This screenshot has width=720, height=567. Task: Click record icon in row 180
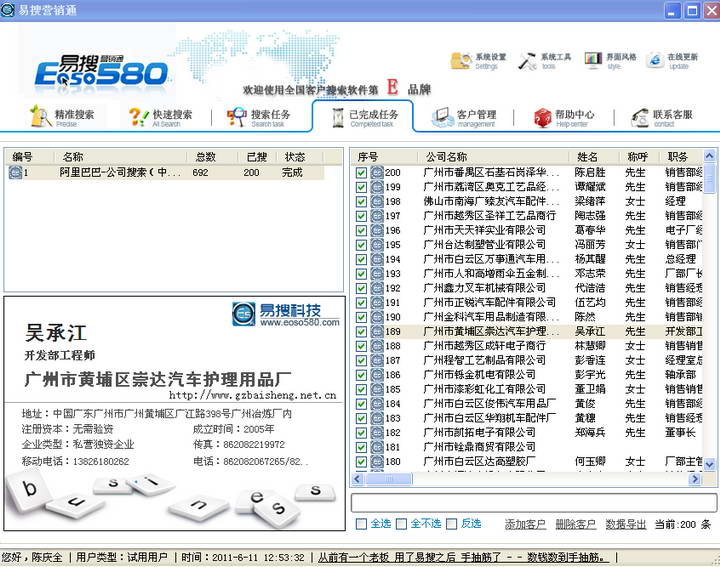pos(377,461)
